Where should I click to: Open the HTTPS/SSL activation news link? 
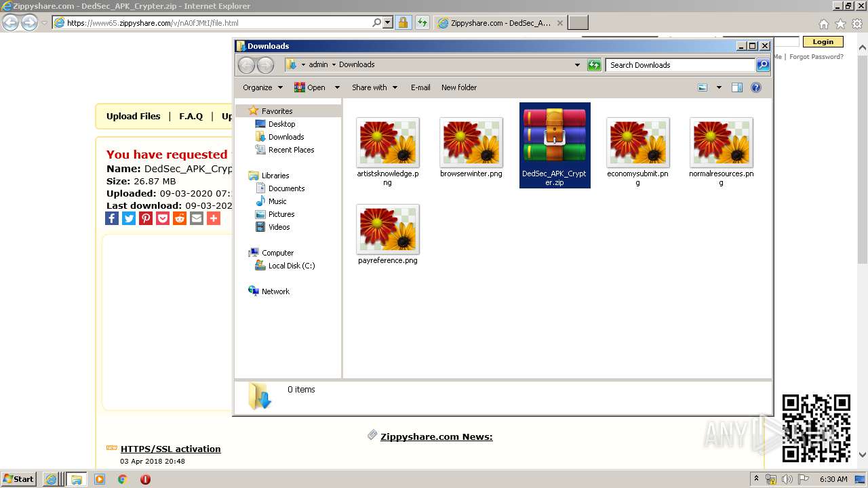171,449
